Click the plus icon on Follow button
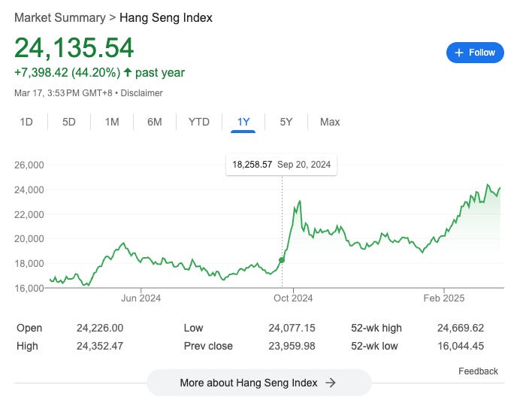The image size is (532, 412). click(458, 53)
